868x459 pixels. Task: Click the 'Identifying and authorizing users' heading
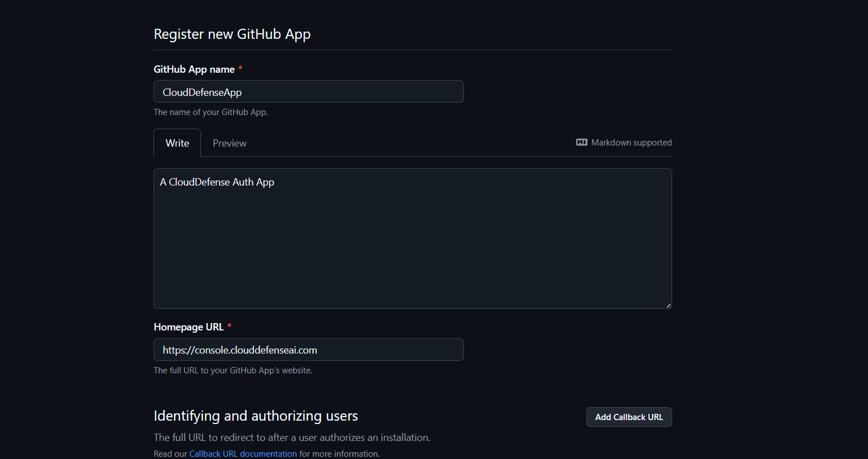click(256, 416)
